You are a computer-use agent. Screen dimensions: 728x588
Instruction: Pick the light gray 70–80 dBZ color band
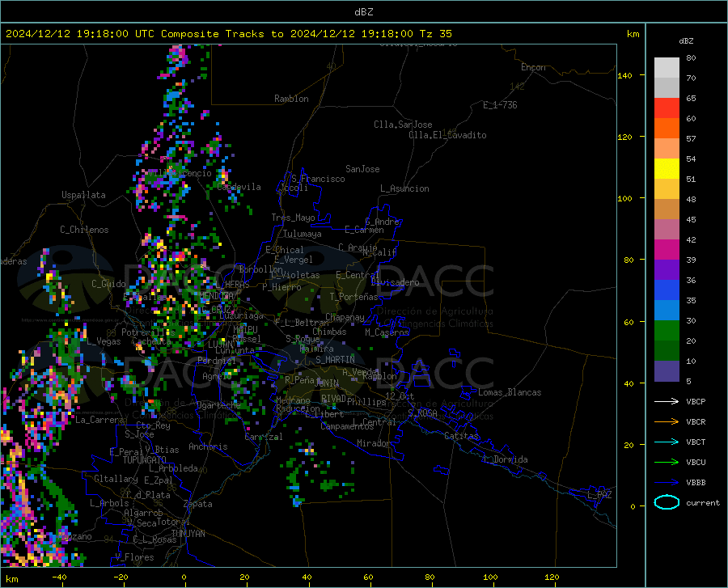667,68
